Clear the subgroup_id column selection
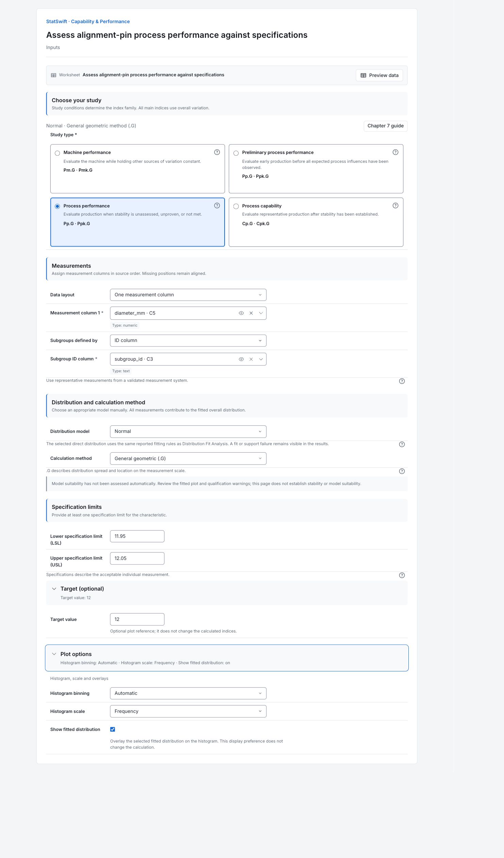 click(x=251, y=359)
